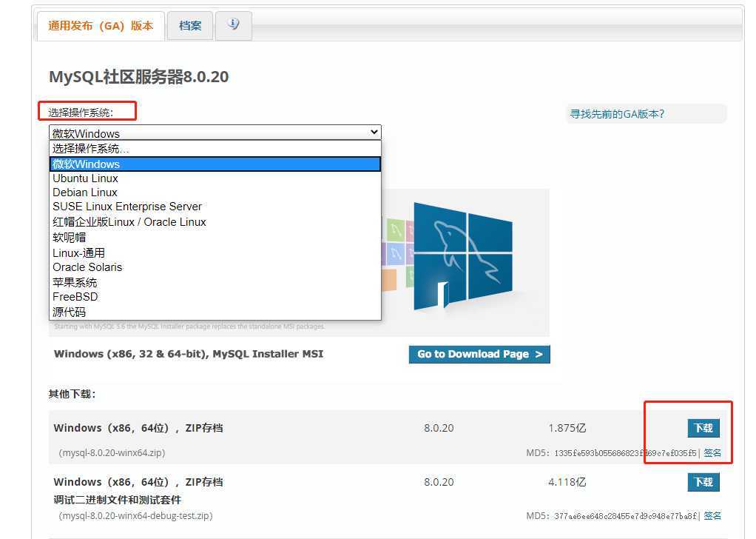Download mysql-8.0.20-winx64.zip with 下载 button
The image size is (756, 539).
[703, 428]
